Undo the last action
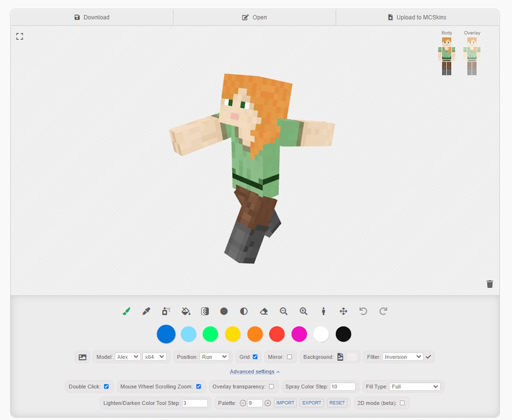Screen dimensions: 512x420 tap(363, 311)
